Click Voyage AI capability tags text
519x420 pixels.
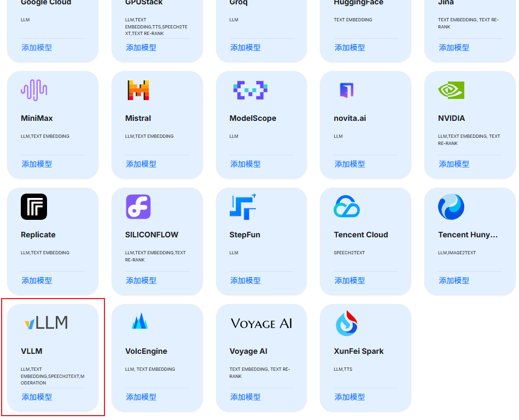coord(260,372)
